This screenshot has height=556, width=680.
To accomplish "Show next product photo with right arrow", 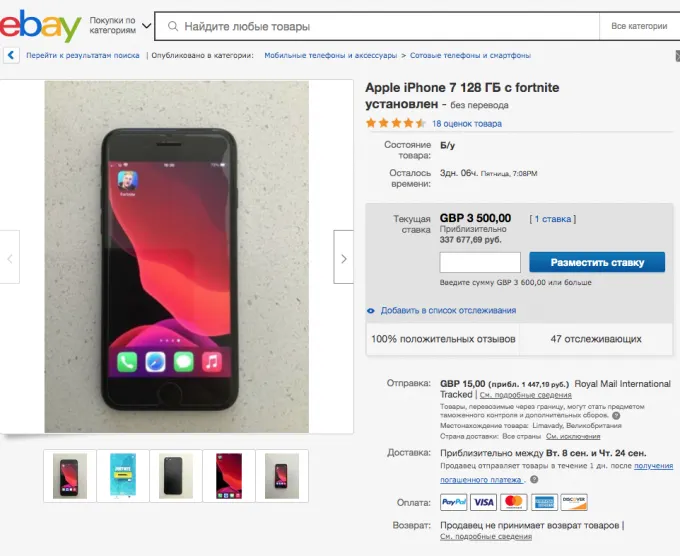I will (343, 258).
